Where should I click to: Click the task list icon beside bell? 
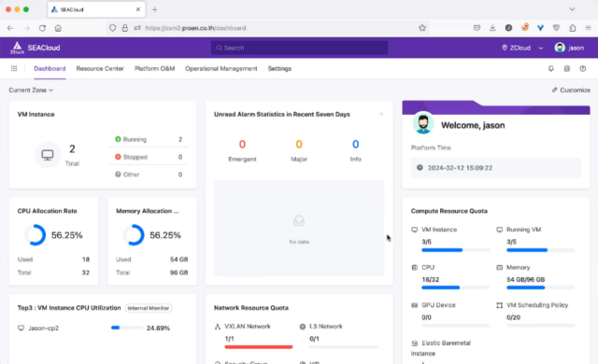(567, 68)
